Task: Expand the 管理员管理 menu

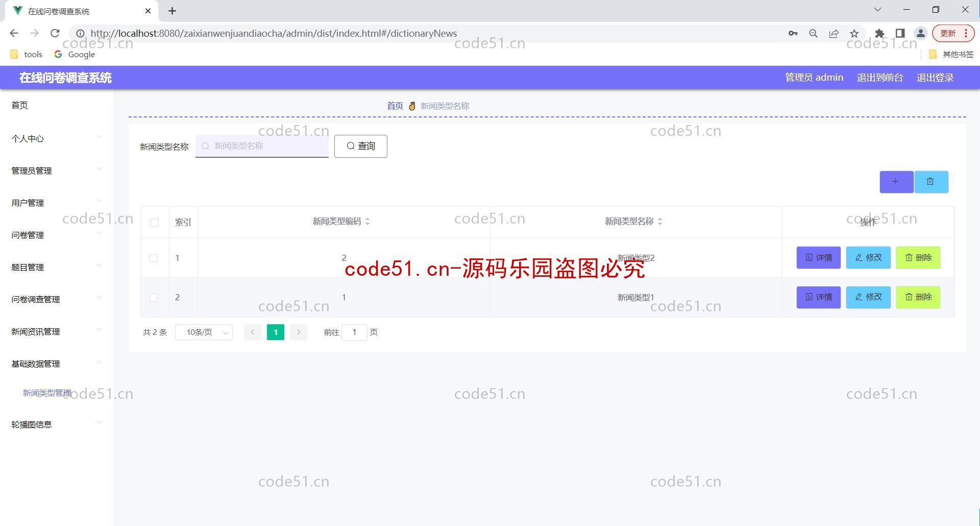Action: (x=57, y=171)
